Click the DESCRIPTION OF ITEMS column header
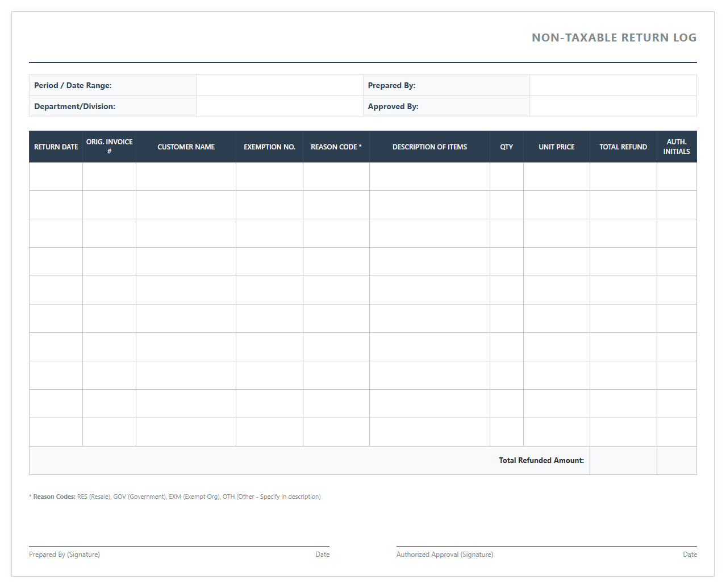Image resolution: width=726 pixels, height=588 pixels. click(429, 147)
